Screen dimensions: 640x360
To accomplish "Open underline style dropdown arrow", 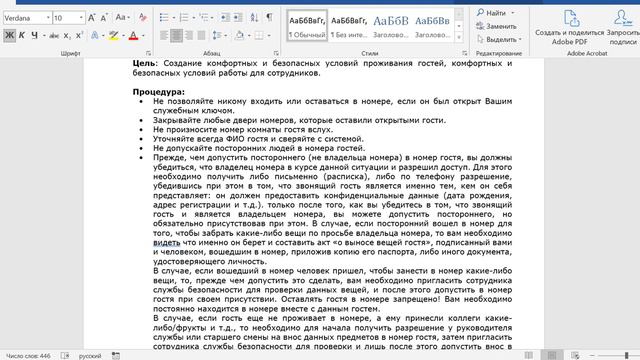I will tap(44, 36).
